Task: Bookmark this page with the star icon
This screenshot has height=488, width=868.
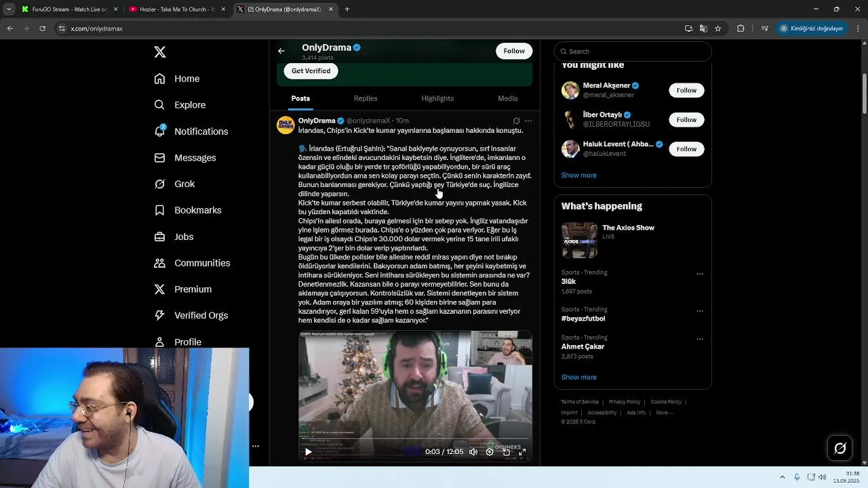Action: coord(717,28)
